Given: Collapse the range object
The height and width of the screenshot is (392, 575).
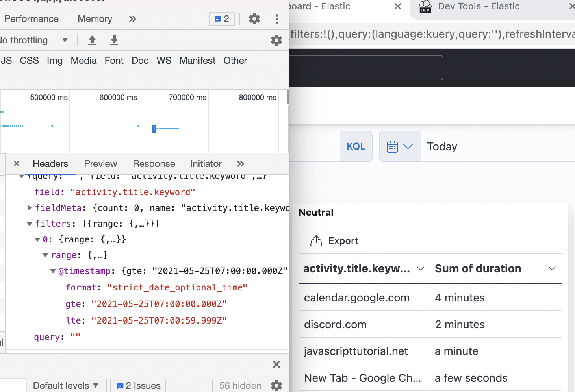Looking at the screenshot, I should click(x=45, y=255).
